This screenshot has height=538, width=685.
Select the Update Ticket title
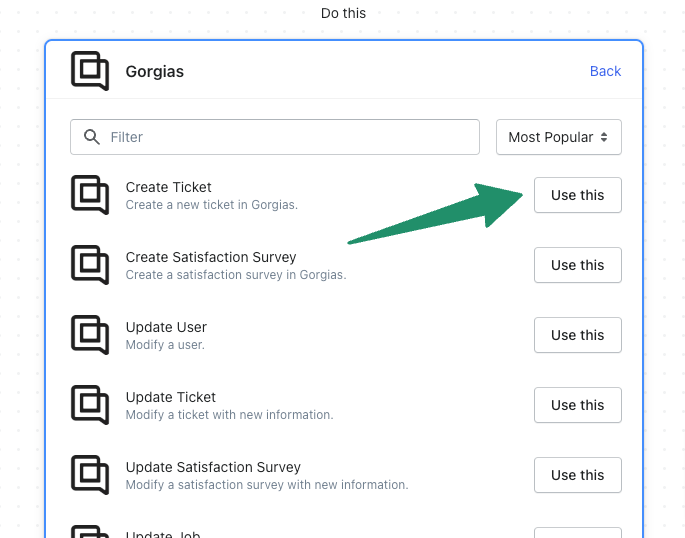click(171, 397)
